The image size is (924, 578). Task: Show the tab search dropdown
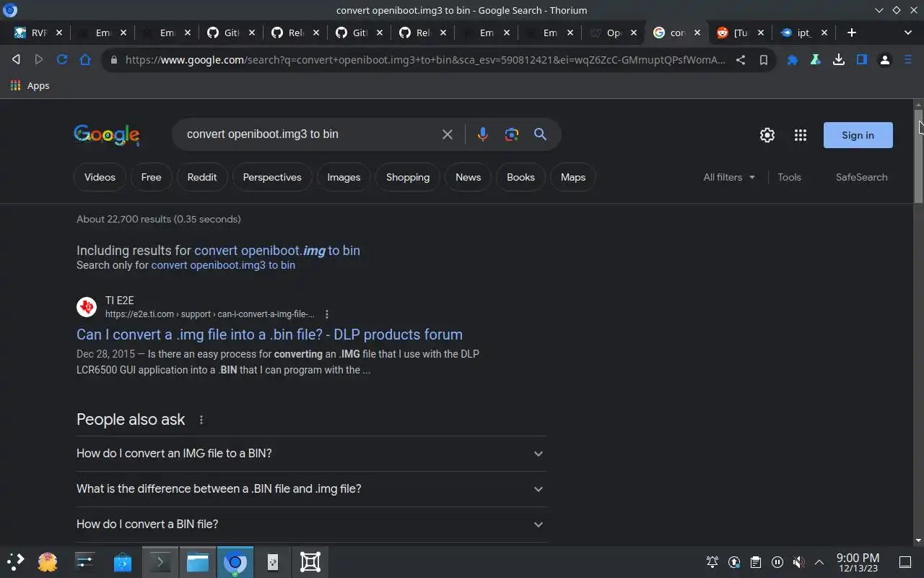coord(908,33)
